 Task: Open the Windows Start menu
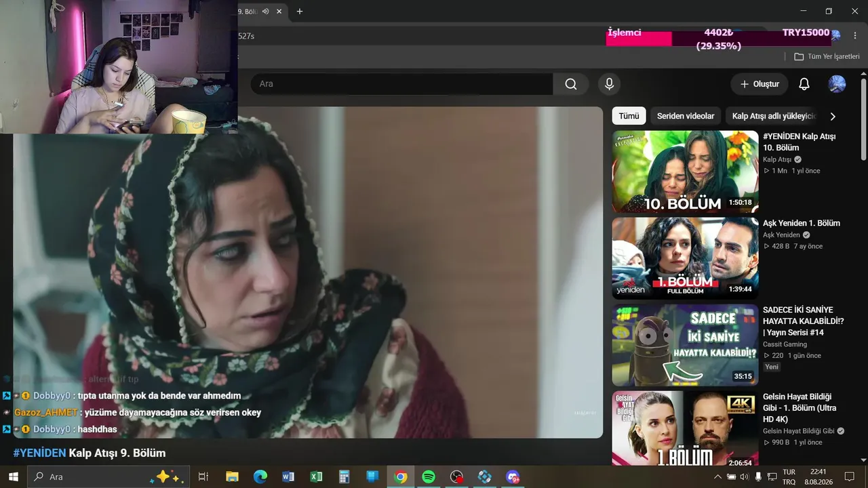point(13,476)
